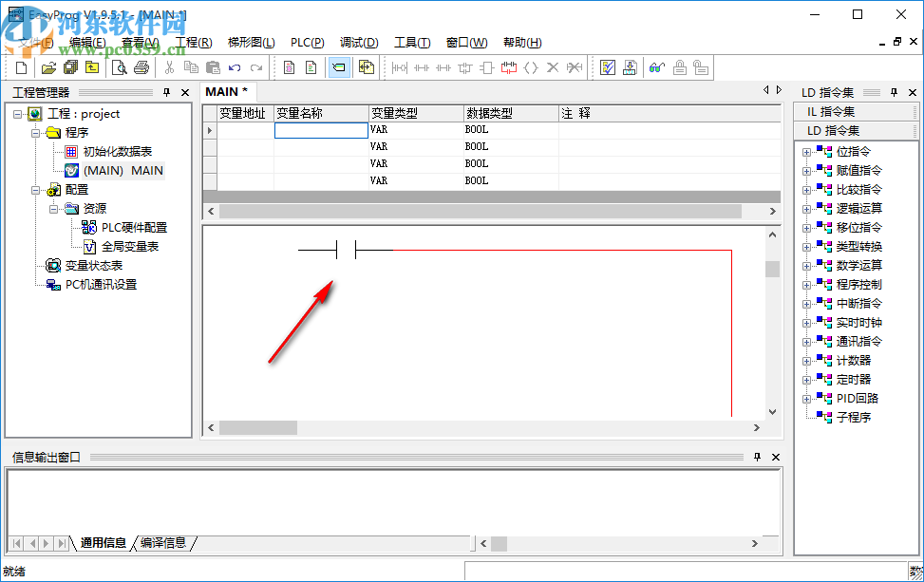The image size is (924, 582).
Task: Open the 调试(D) menu
Action: (x=359, y=43)
